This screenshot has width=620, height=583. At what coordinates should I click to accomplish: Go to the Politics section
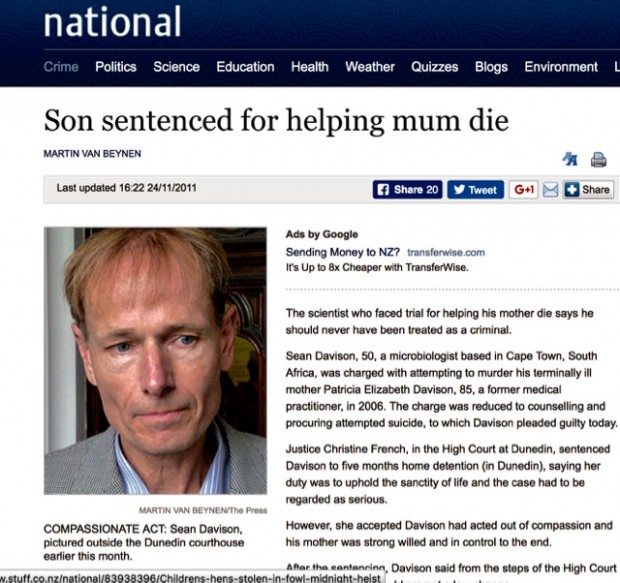[116, 67]
